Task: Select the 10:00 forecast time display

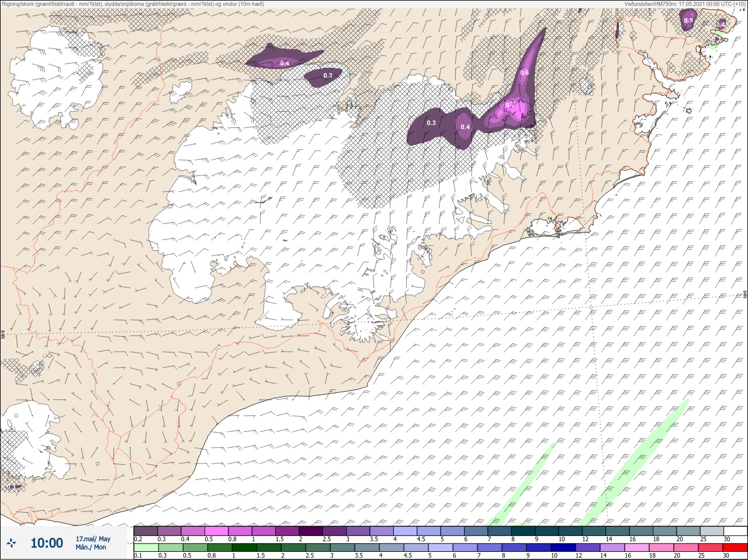Action: tap(47, 543)
